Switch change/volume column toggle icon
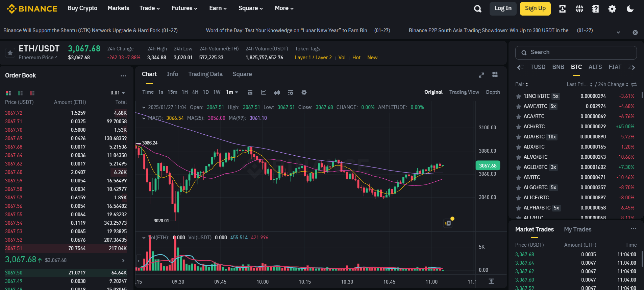 634,84
